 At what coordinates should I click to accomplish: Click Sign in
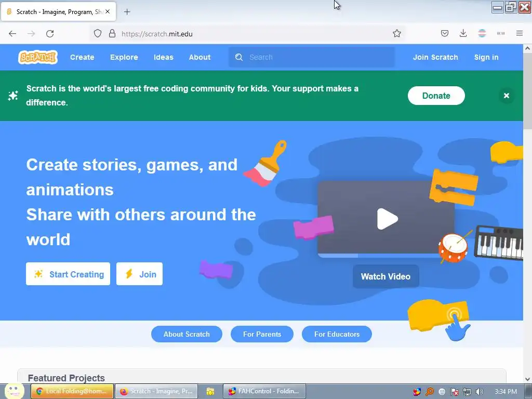click(x=486, y=57)
